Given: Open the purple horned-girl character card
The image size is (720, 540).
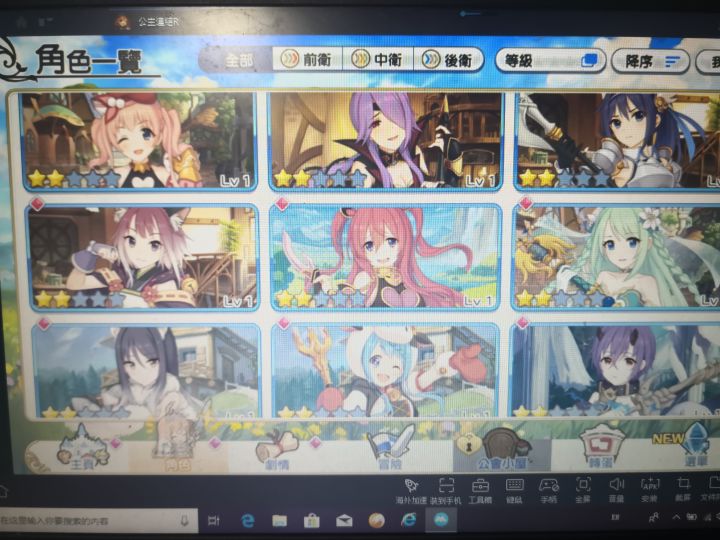Looking at the screenshot, I should pyautogui.click(x=615, y=371).
